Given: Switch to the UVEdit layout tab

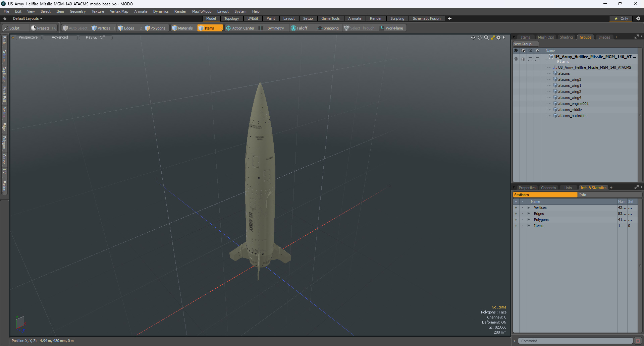Looking at the screenshot, I should coord(253,18).
